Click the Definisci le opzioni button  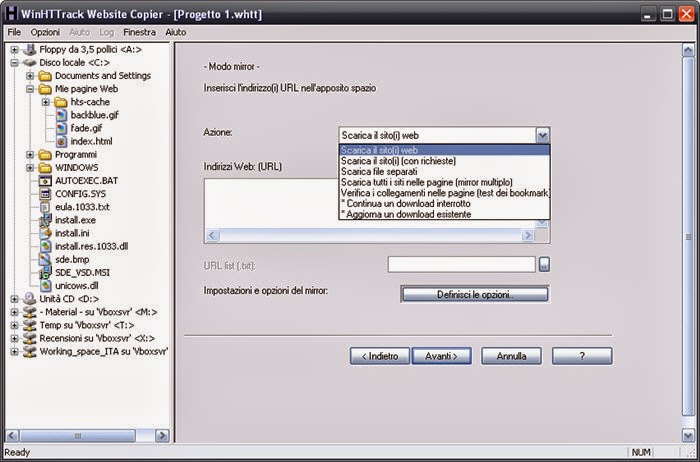point(475,295)
